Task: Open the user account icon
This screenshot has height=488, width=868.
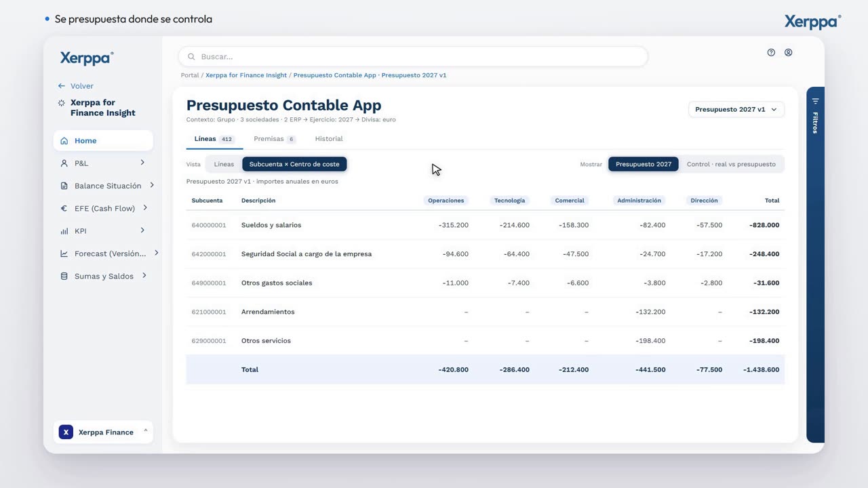Action: tap(788, 52)
